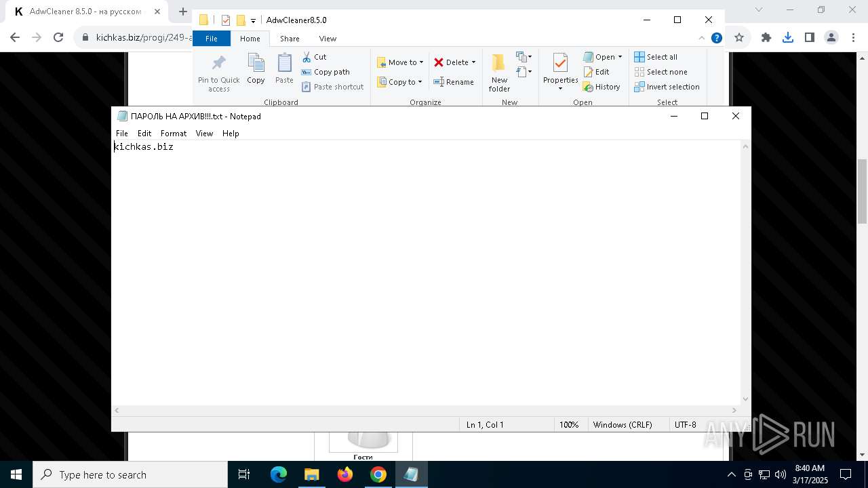Create a New folder
This screenshot has height=488, width=868.
pyautogui.click(x=499, y=73)
